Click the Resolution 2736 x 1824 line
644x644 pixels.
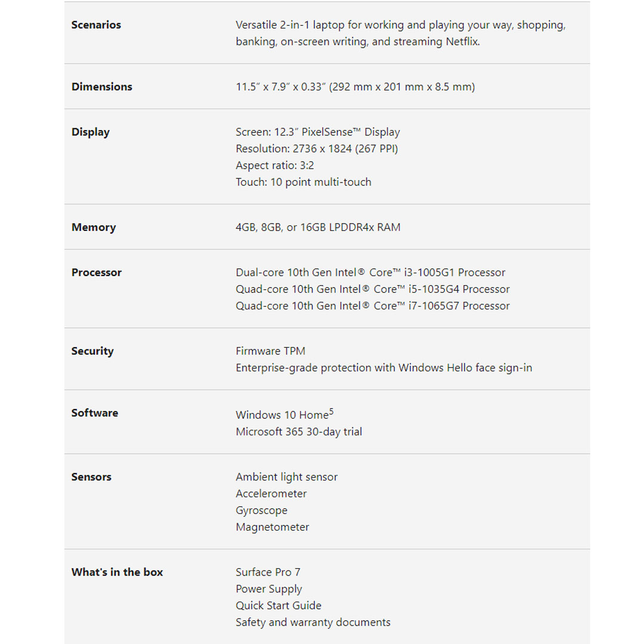(317, 149)
